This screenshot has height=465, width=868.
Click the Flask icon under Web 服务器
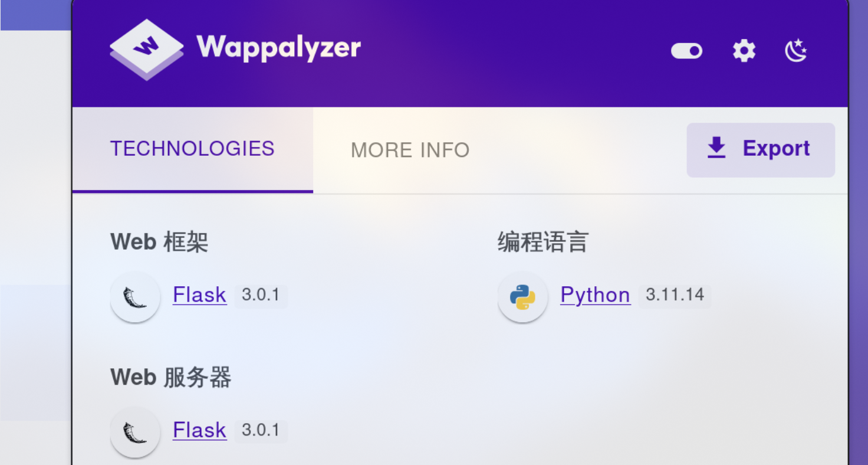135,432
